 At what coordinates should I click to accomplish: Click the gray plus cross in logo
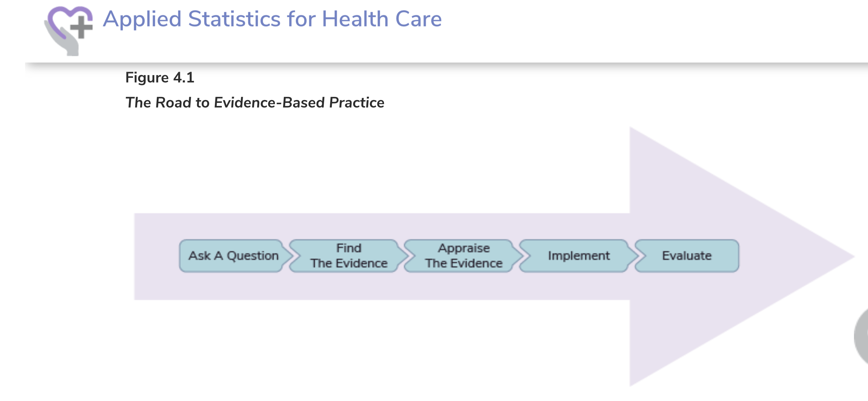pos(81,27)
